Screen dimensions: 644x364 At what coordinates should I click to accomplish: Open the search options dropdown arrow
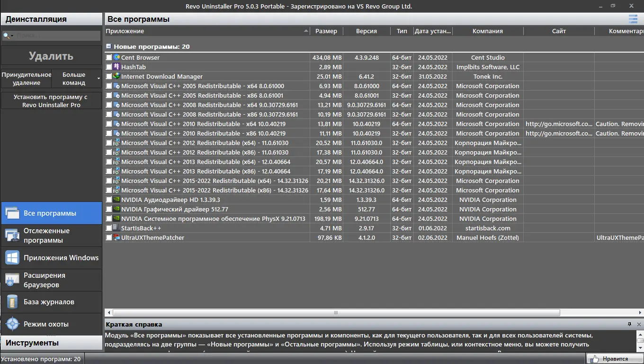[x=12, y=36]
